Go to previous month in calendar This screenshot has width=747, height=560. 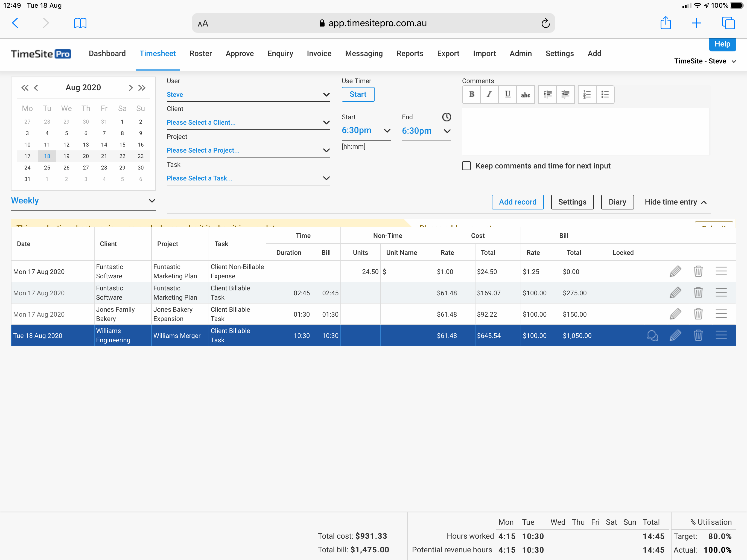pos(36,88)
